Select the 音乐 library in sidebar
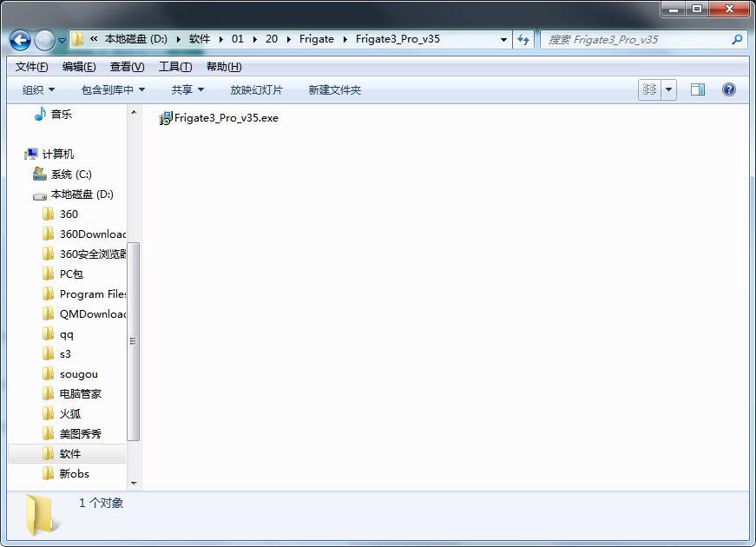 (61, 114)
